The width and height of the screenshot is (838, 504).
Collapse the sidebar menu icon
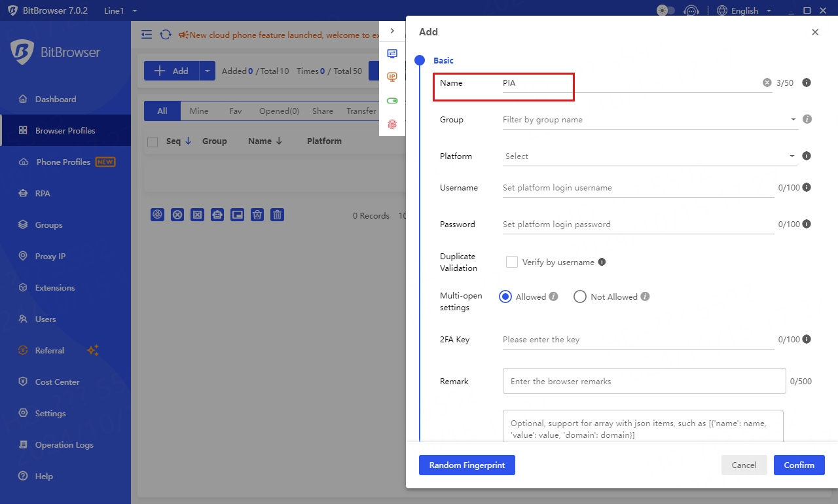[x=147, y=35]
